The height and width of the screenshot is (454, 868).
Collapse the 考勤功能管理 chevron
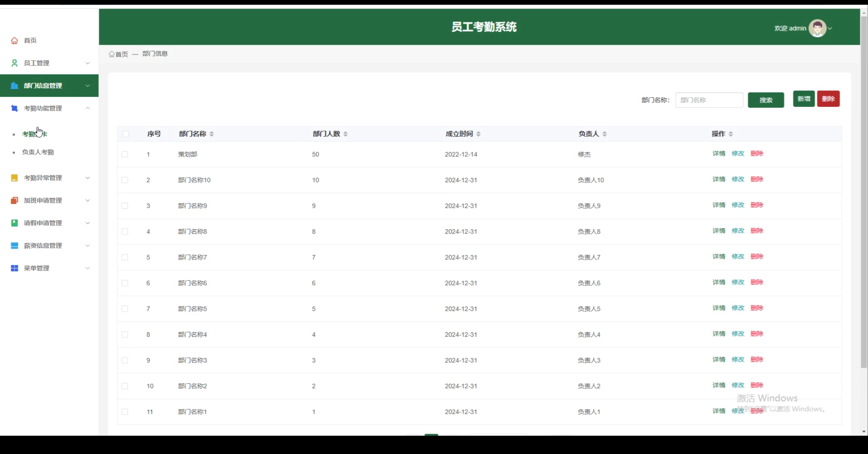tap(87, 108)
